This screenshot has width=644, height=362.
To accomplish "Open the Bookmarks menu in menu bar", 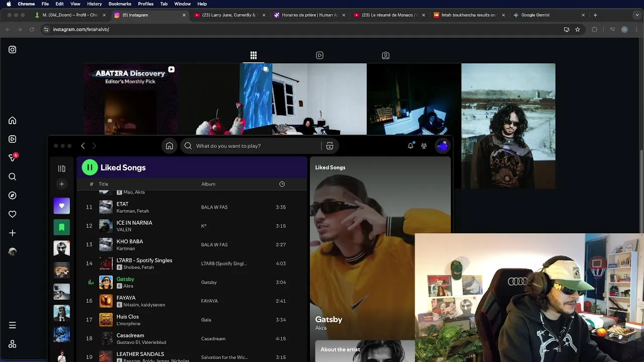I will click(x=120, y=4).
